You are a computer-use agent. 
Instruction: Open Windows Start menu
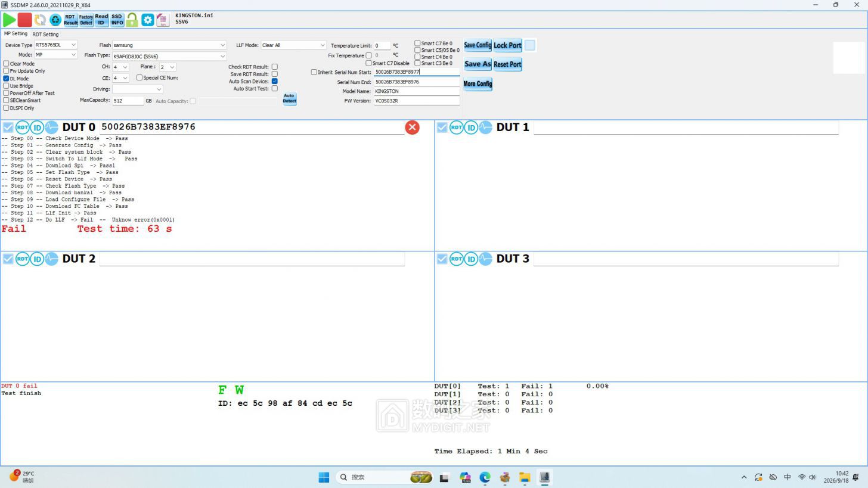coord(324,477)
